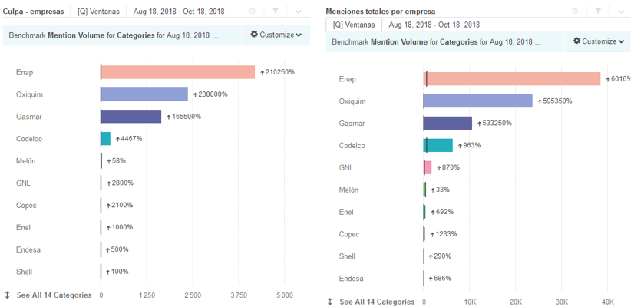Viewport: 644px width, 307px height.
Task: Click See All 14 Categories in right chart
Action: coord(377,302)
